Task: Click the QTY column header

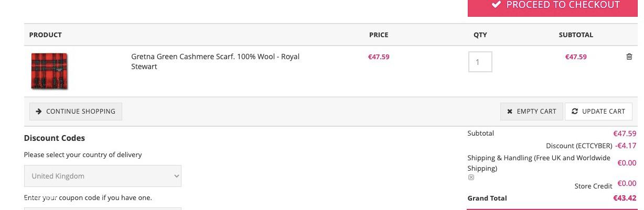Action: (480, 35)
